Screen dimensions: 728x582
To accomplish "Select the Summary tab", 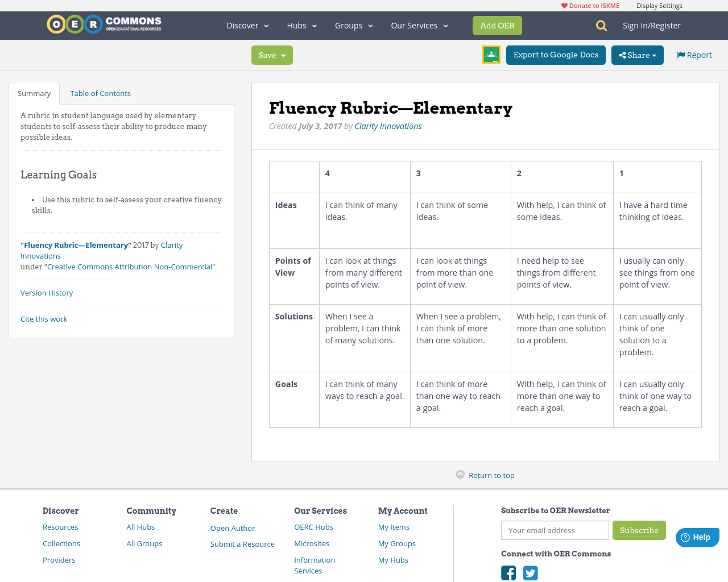I will coord(34,93).
